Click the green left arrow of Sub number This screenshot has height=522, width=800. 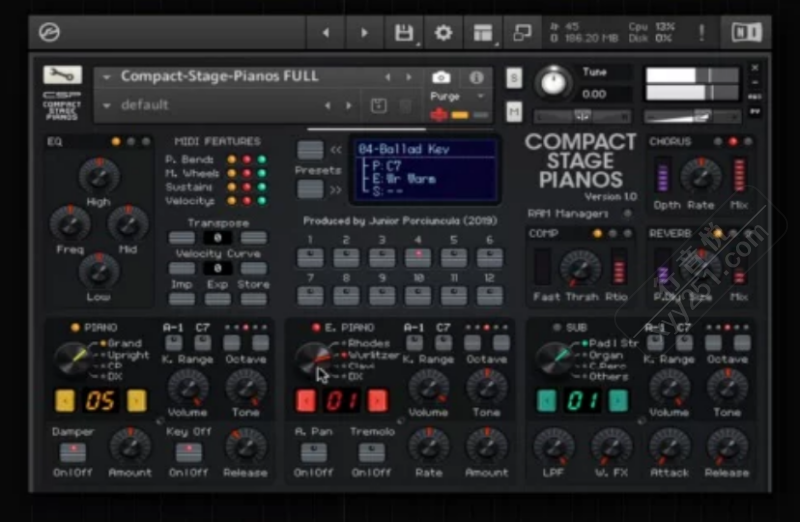[x=546, y=401]
